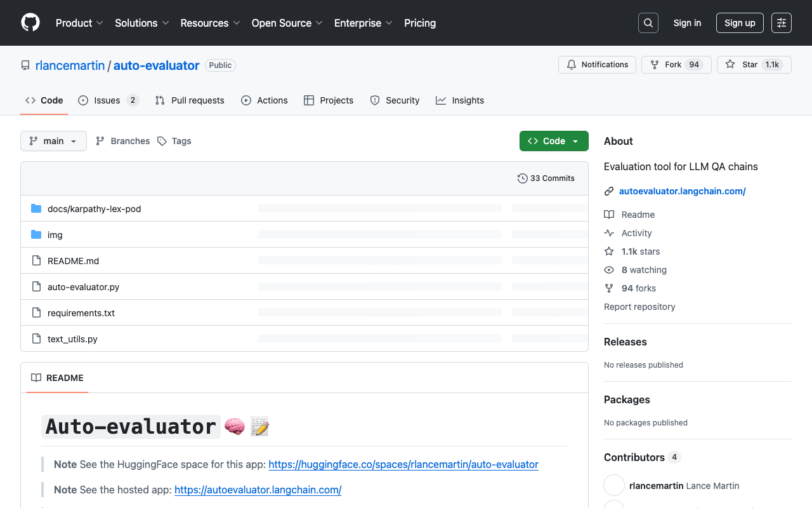This screenshot has width=812, height=508.
Task: Click file icon beside text_utils.py
Action: click(x=36, y=339)
